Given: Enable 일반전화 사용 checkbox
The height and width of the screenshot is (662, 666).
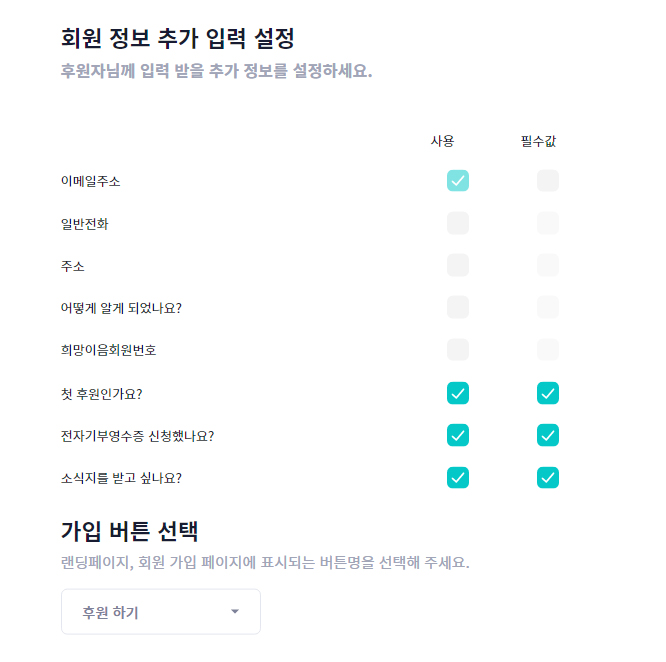Looking at the screenshot, I should [458, 223].
